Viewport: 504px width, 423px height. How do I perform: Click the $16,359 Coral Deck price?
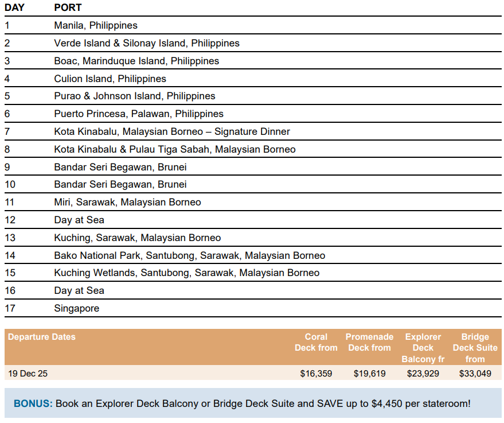pyautogui.click(x=316, y=374)
